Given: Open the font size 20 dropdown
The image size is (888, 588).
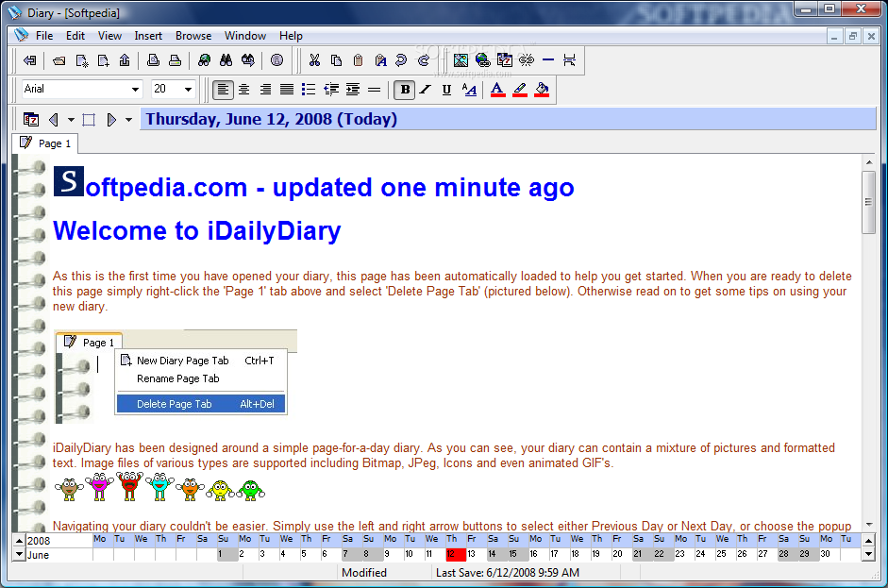Looking at the screenshot, I should pyautogui.click(x=188, y=90).
